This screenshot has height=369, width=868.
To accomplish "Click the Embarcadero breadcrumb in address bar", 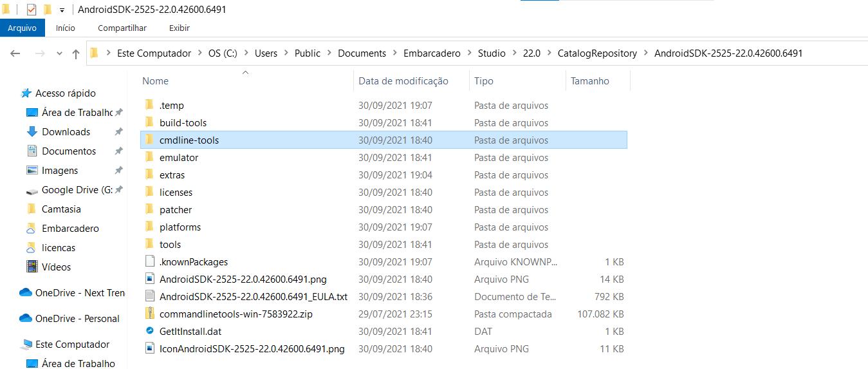I will [x=432, y=53].
